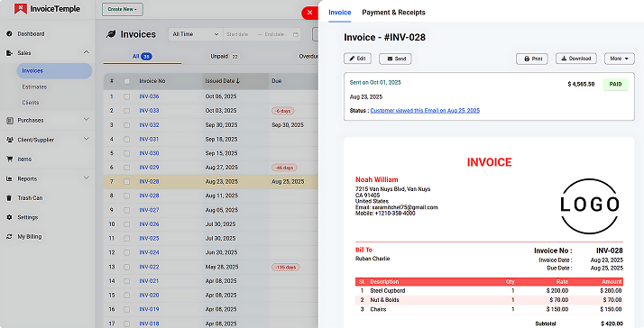Image resolution: width=644 pixels, height=328 pixels.
Task: Switch to the Invoice tab
Action: [x=340, y=13]
